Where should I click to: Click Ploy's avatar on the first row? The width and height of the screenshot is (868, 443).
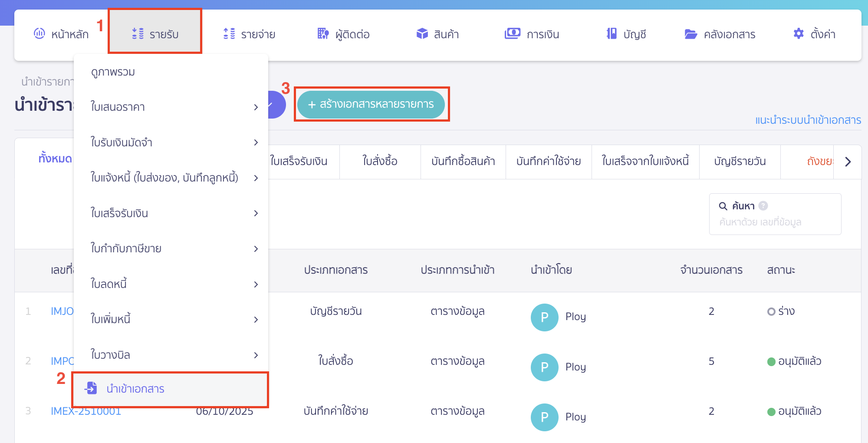click(x=544, y=317)
